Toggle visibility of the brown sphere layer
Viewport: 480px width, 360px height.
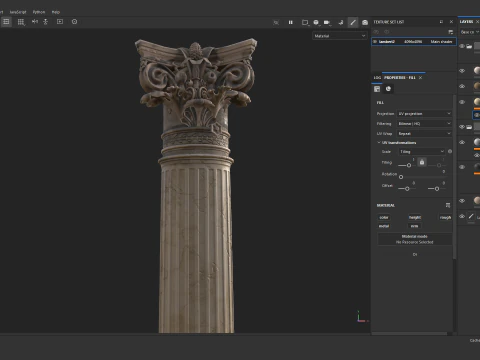point(462,86)
